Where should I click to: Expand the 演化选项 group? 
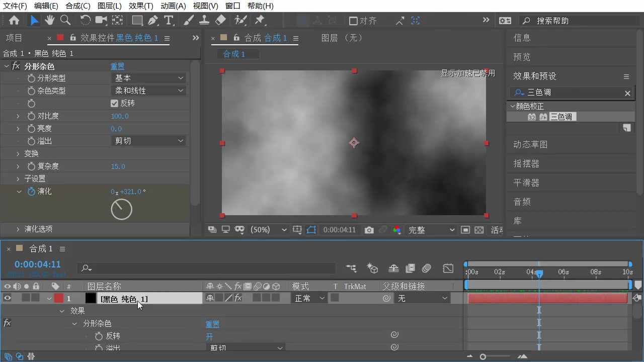pos(18,229)
